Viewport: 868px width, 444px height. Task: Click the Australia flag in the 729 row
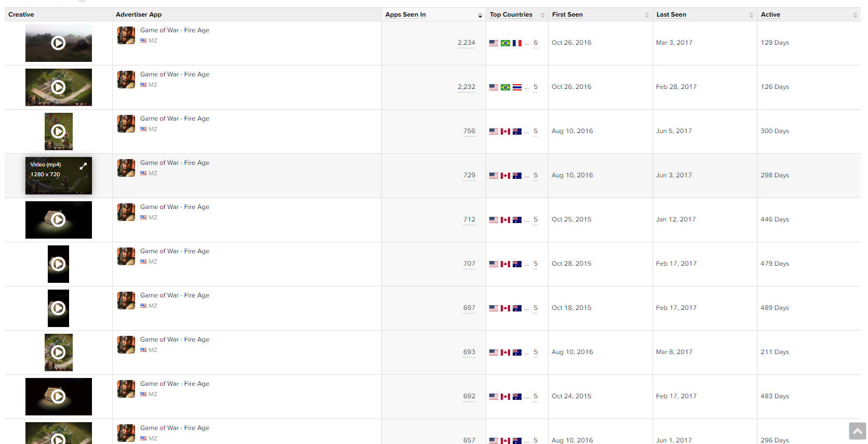pyautogui.click(x=517, y=176)
